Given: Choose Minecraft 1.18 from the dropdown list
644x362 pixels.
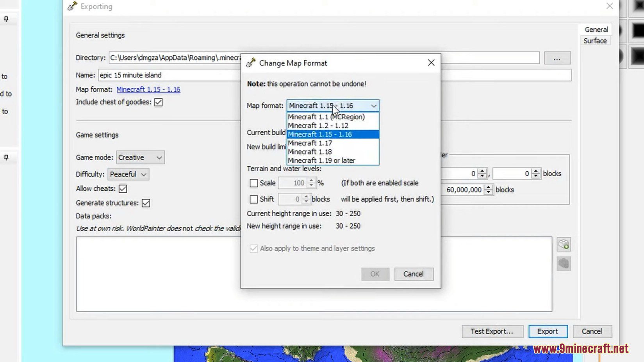Looking at the screenshot, I should [333, 152].
